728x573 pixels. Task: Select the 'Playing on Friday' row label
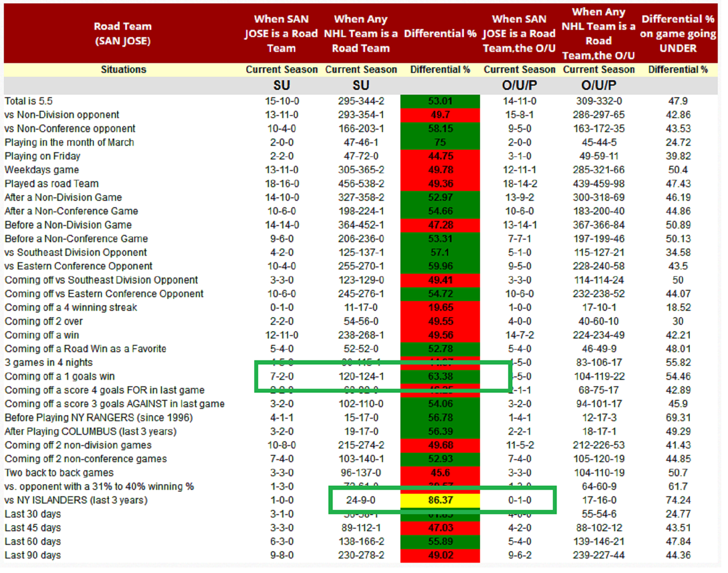42,156
